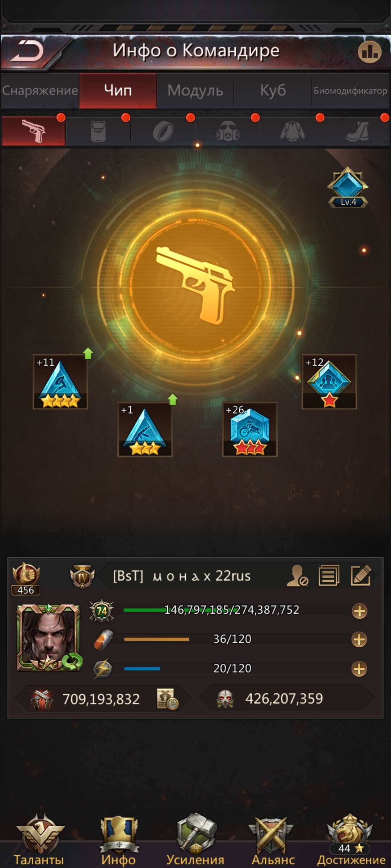
Task: Switch to the Куб tab
Action: (x=273, y=90)
